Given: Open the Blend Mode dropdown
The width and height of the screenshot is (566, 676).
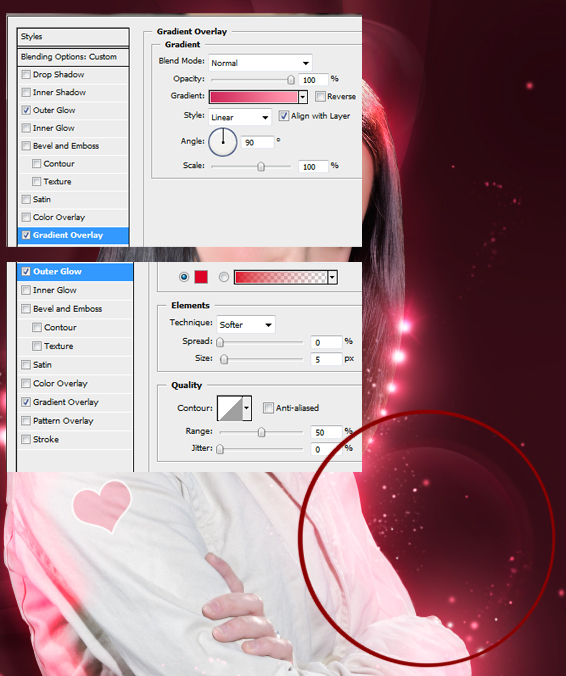Looking at the screenshot, I should (x=260, y=63).
